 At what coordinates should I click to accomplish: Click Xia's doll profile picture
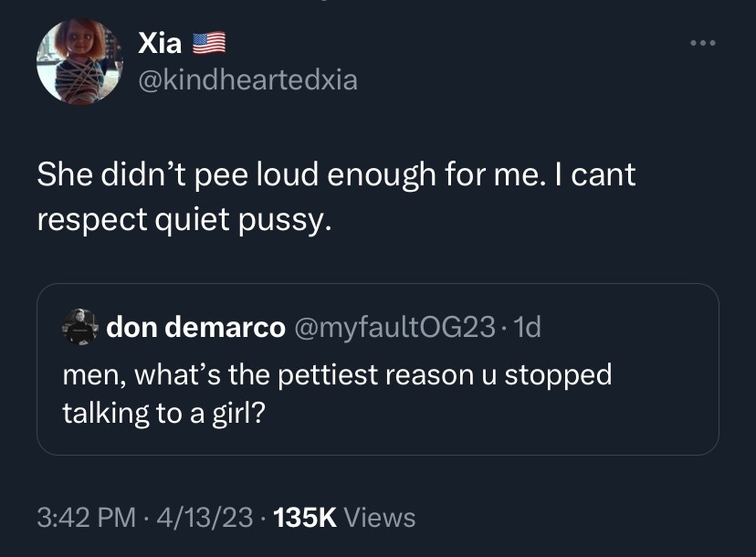pyautogui.click(x=79, y=60)
